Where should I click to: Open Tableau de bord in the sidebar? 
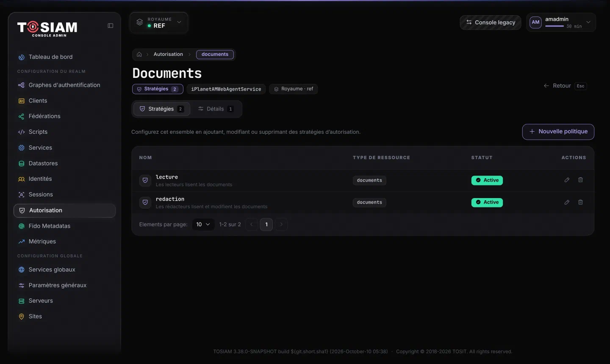pos(64,57)
